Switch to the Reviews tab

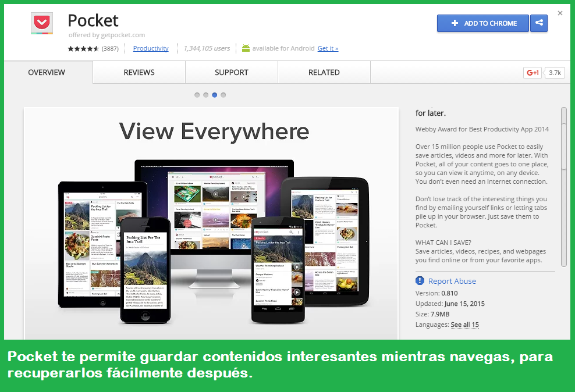tap(139, 73)
